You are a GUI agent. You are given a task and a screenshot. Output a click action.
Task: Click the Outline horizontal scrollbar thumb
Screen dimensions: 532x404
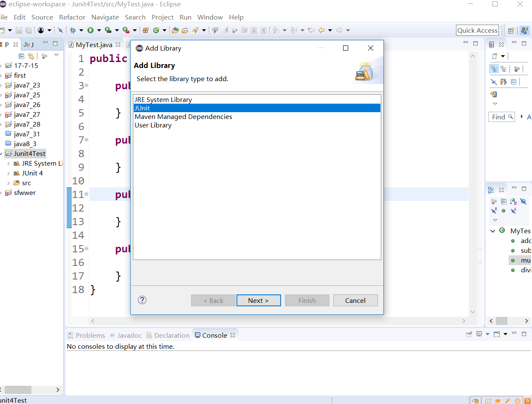coord(502,321)
